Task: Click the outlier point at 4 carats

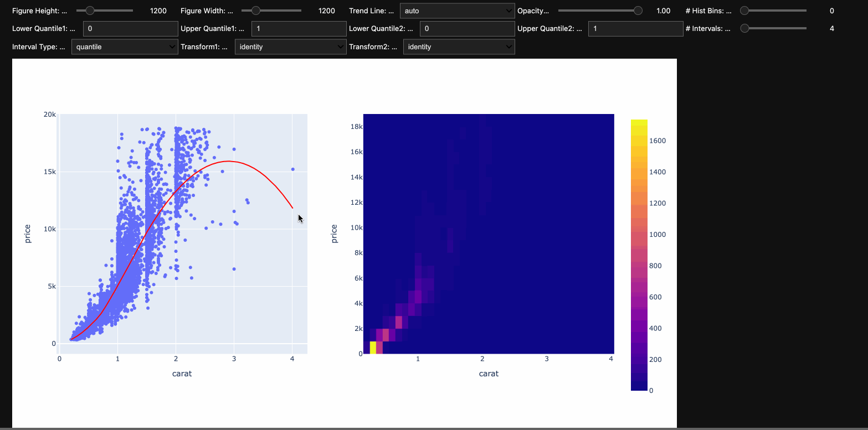Action: click(x=292, y=169)
